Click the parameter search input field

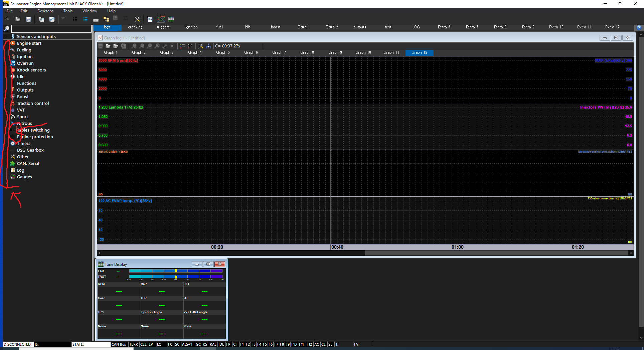click(x=51, y=29)
